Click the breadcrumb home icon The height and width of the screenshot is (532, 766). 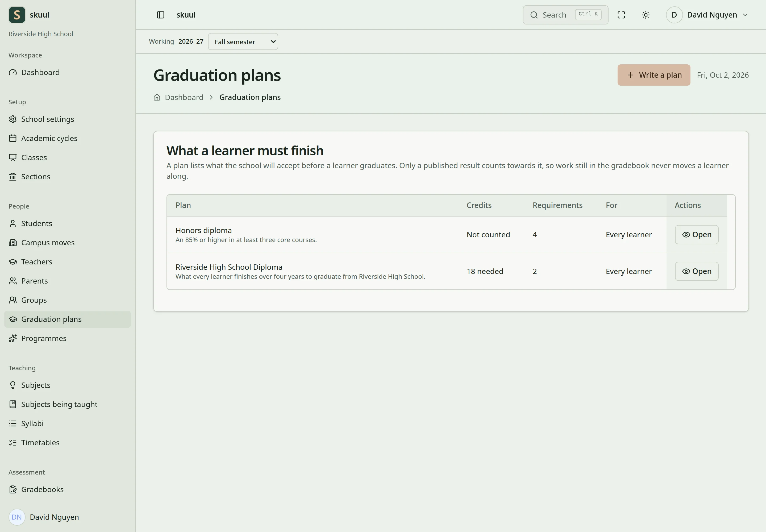(157, 97)
